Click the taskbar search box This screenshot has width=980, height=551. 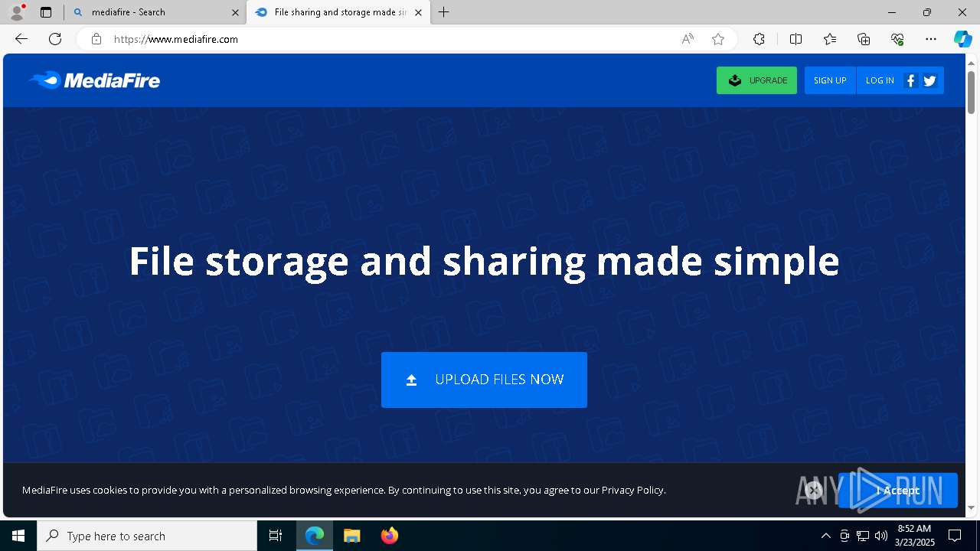tap(147, 536)
